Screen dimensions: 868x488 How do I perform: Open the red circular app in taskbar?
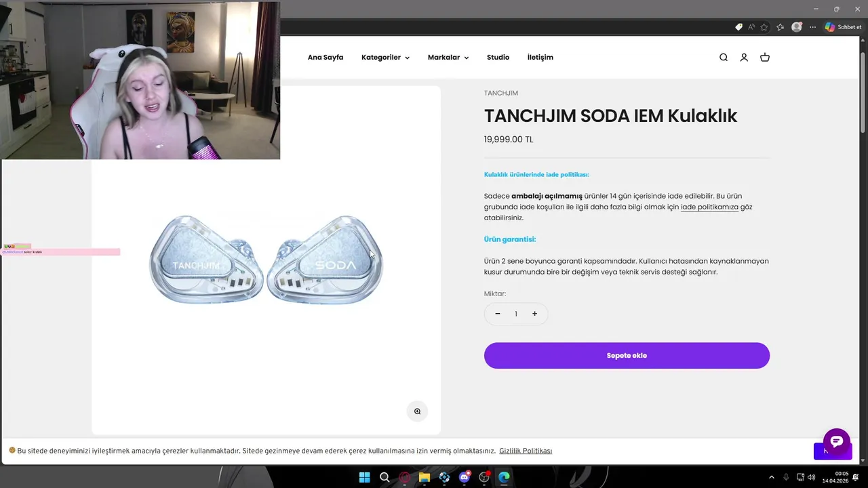[x=405, y=477]
